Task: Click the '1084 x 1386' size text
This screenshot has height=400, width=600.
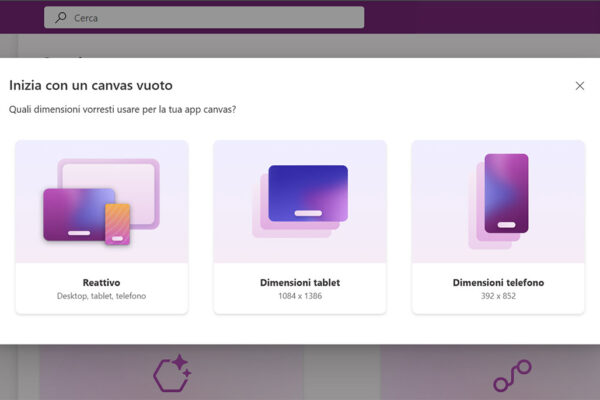Action: pos(300,296)
